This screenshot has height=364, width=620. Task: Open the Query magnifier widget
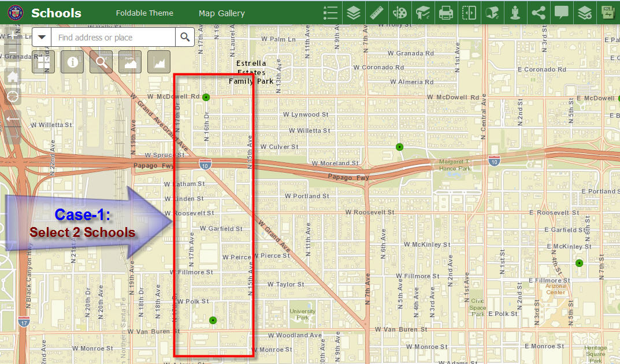[101, 62]
